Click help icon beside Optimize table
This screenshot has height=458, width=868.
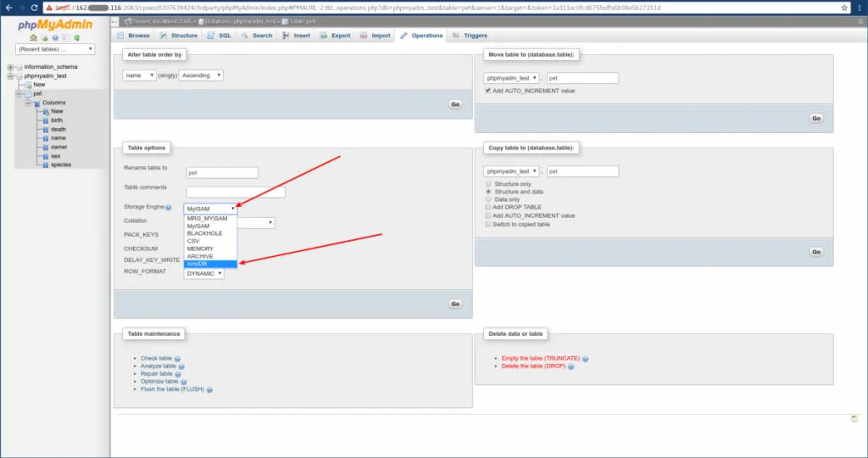184,383
